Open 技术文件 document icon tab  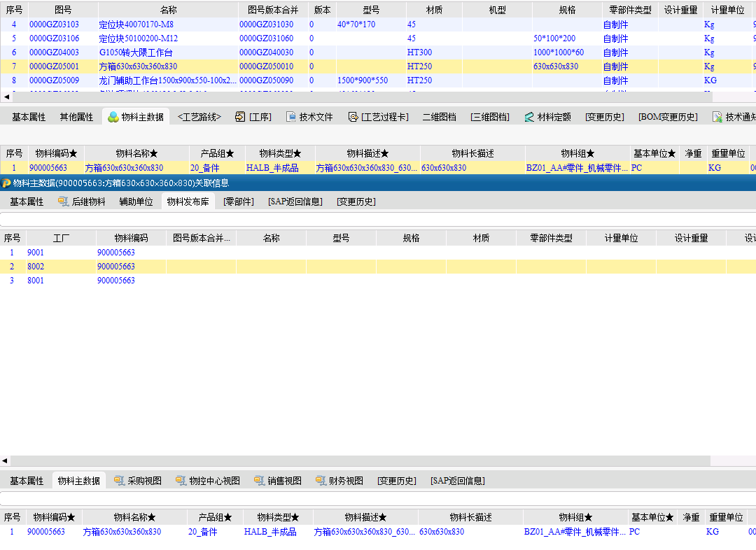click(x=292, y=117)
